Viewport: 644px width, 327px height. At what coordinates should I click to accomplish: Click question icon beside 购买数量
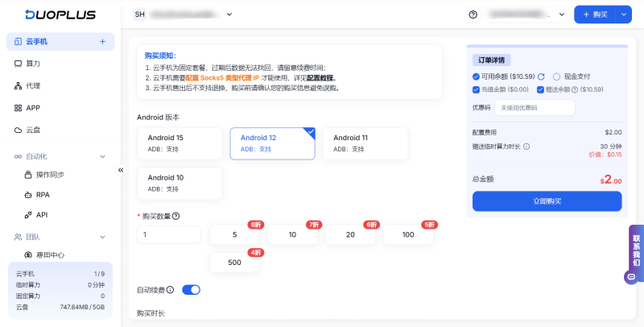point(175,216)
